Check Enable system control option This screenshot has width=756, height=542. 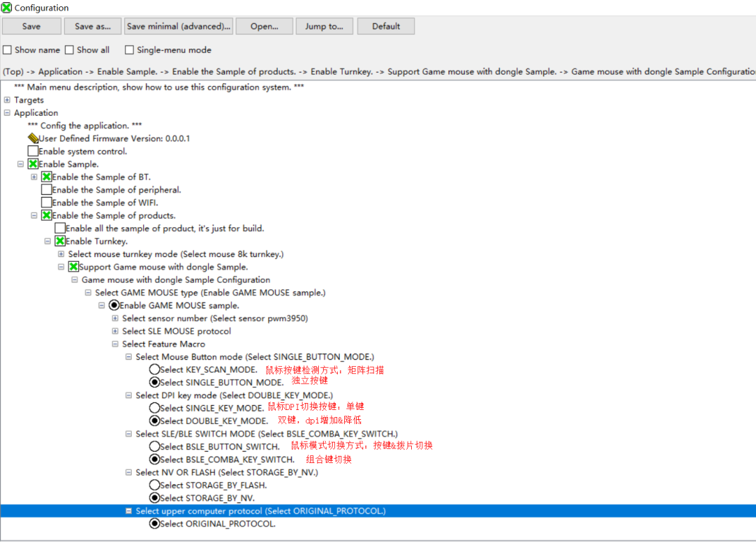coord(33,151)
